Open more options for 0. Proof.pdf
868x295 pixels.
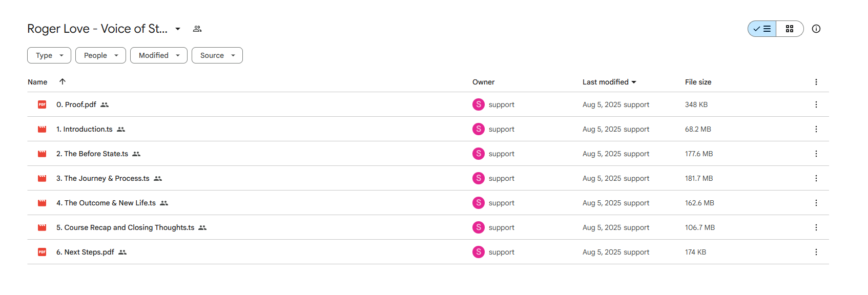tap(816, 104)
